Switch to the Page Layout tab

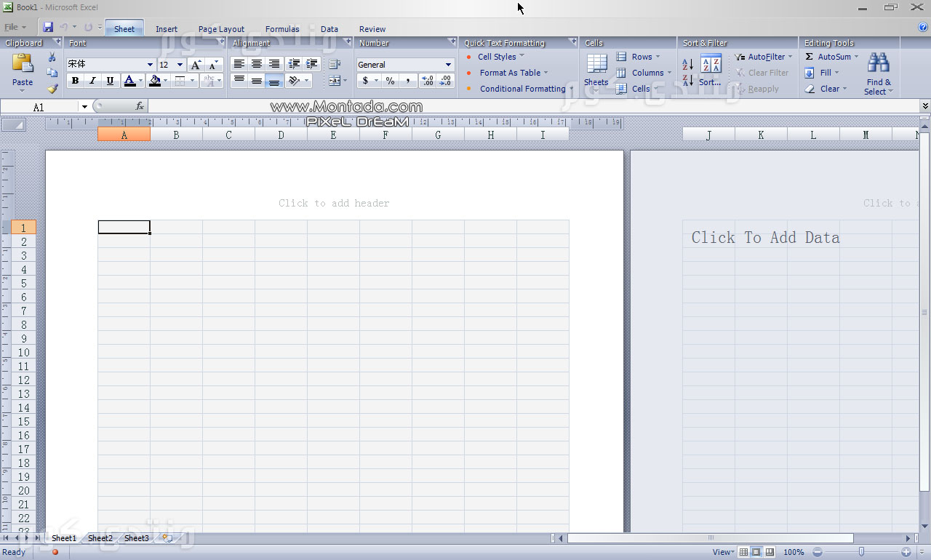(221, 29)
